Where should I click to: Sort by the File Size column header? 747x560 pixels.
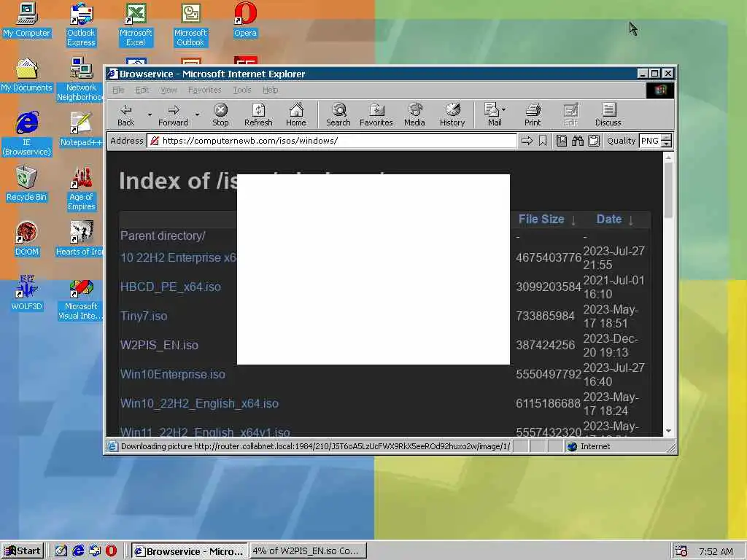(541, 219)
